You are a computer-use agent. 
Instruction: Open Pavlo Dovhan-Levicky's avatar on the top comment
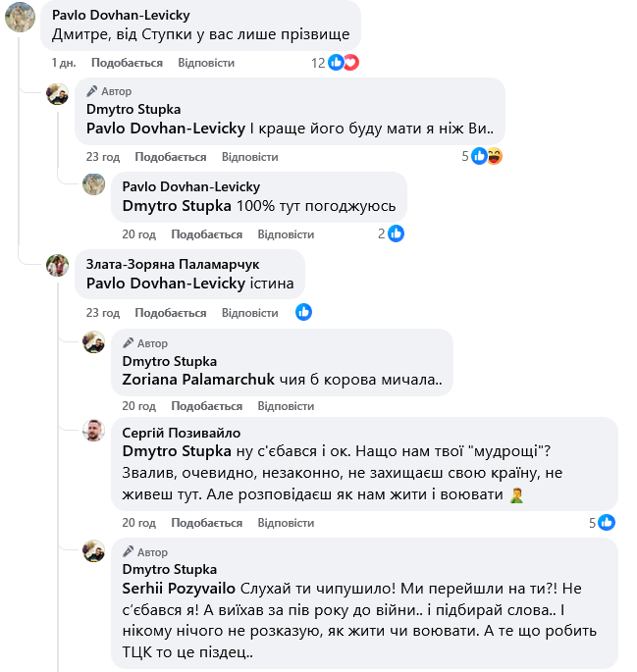21,22
